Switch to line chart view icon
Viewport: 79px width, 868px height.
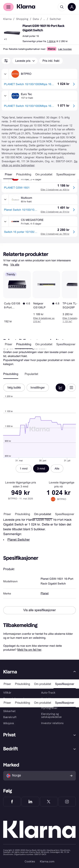click(60, 388)
